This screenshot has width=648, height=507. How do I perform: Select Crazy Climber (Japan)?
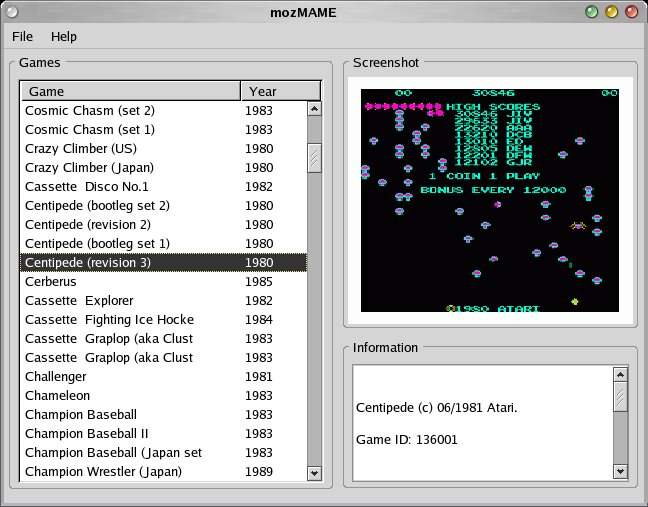[x=164, y=168]
